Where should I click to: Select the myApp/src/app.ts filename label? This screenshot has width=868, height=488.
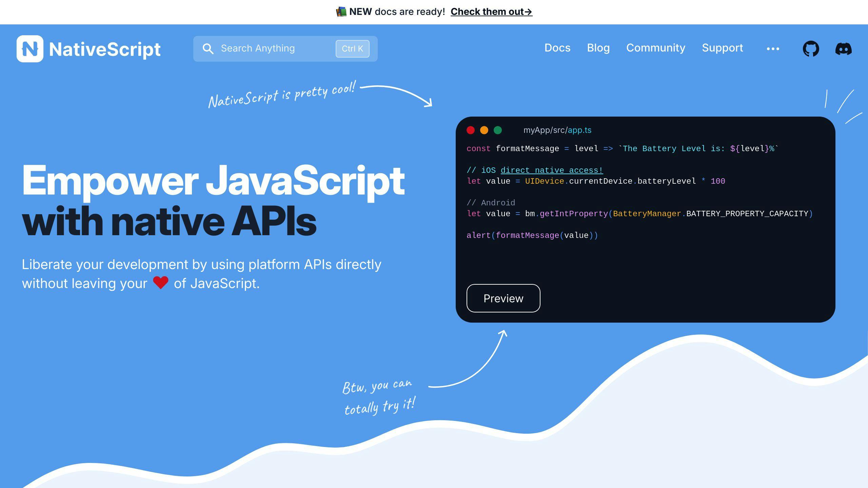pos(557,130)
